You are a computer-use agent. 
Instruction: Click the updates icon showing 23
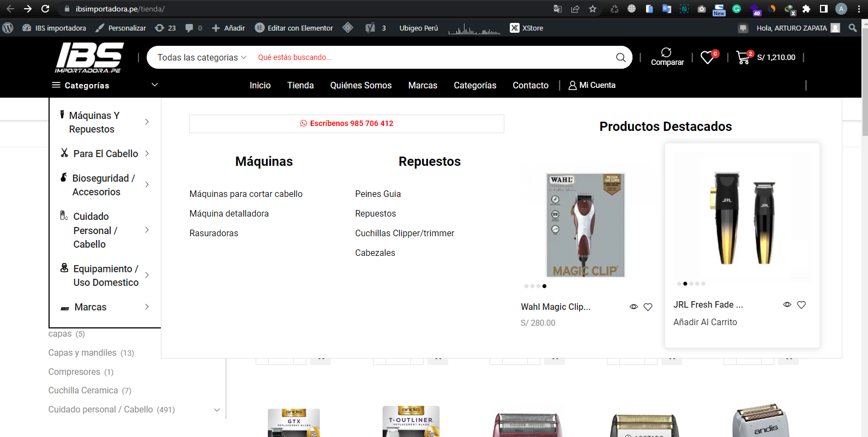coord(159,28)
